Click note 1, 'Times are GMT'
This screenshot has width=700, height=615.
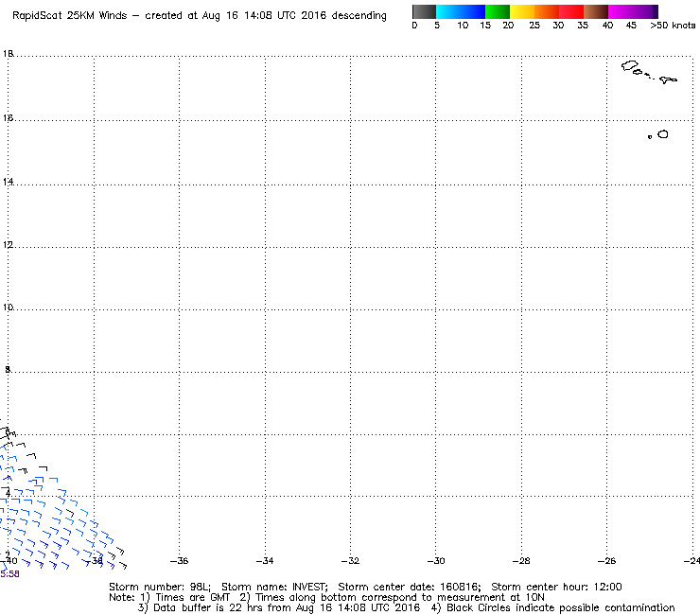tap(184, 598)
